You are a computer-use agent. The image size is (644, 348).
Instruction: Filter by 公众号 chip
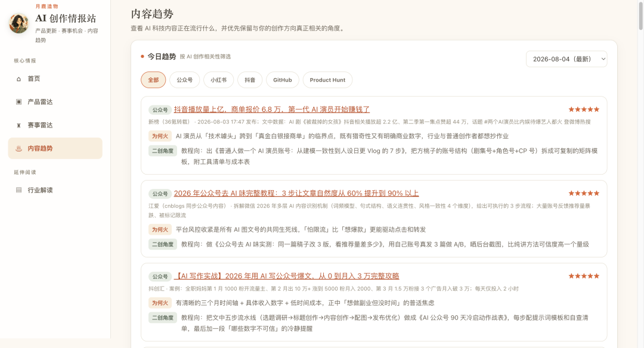tap(184, 80)
